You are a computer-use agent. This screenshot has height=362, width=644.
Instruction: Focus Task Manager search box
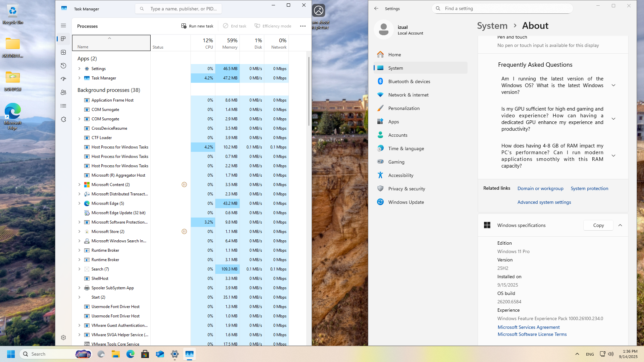(178, 9)
